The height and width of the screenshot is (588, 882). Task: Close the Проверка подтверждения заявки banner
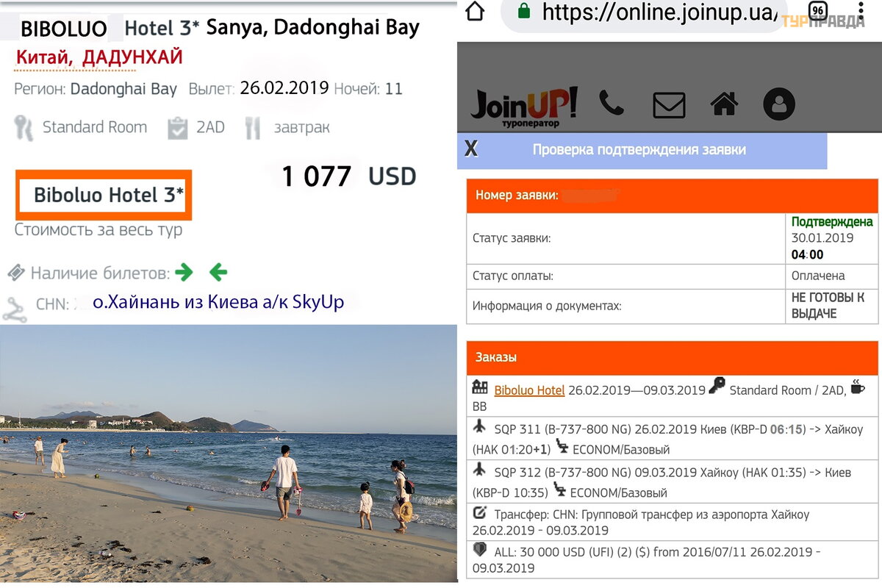[x=471, y=150]
